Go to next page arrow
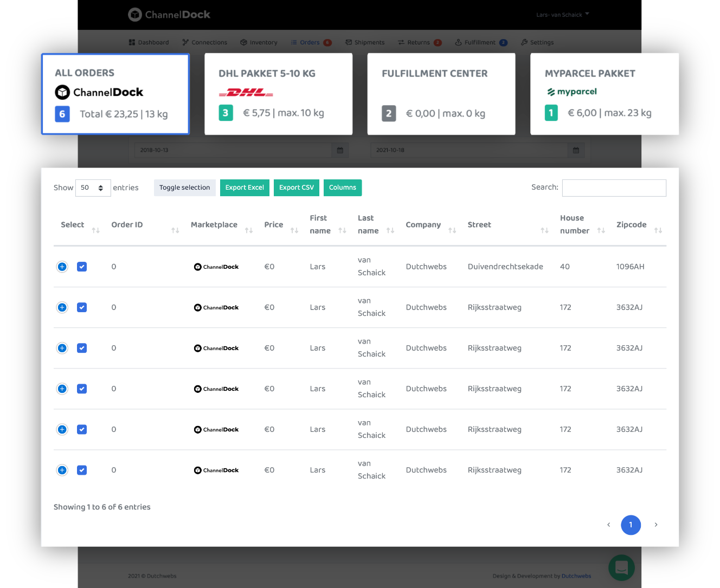 (x=656, y=525)
